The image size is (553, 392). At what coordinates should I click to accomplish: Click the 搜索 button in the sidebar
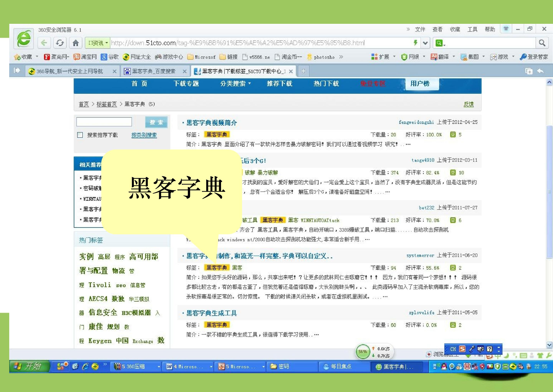coord(156,122)
